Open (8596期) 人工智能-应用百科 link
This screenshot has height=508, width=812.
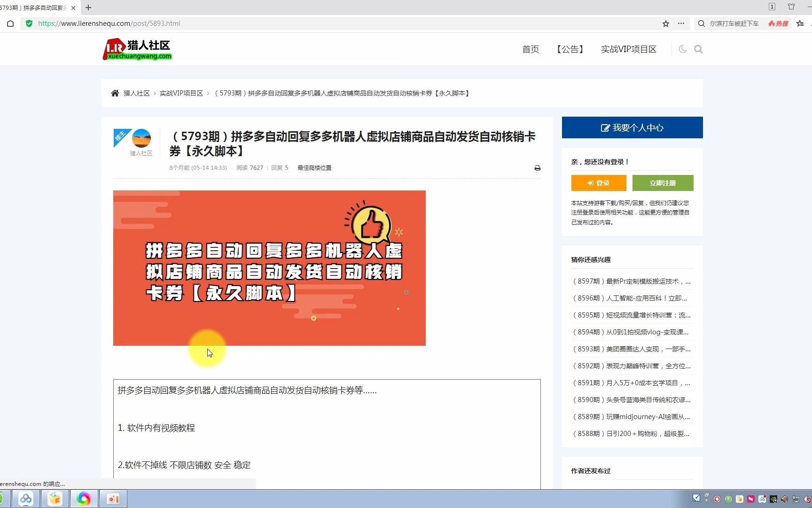[x=630, y=298]
